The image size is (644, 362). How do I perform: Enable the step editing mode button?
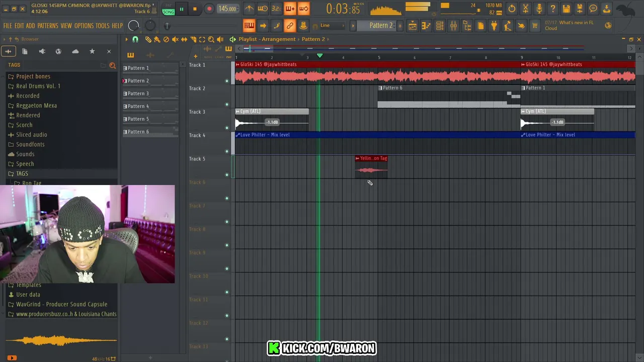tap(276, 26)
